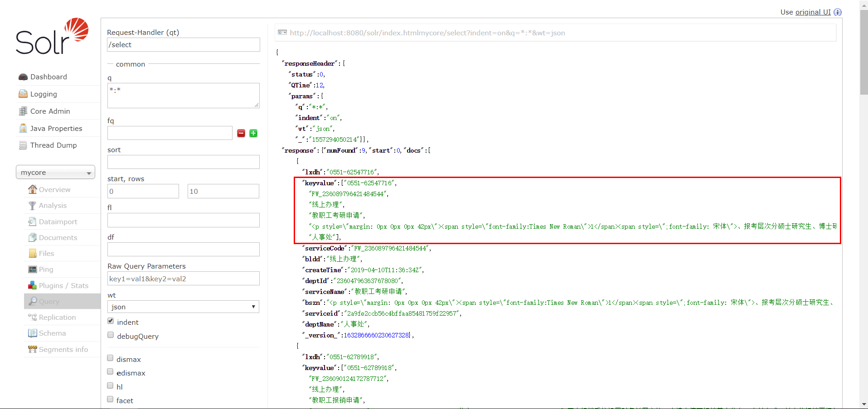The width and height of the screenshot is (868, 409).
Task: Open the localhost select query URL link
Action: 427,33
